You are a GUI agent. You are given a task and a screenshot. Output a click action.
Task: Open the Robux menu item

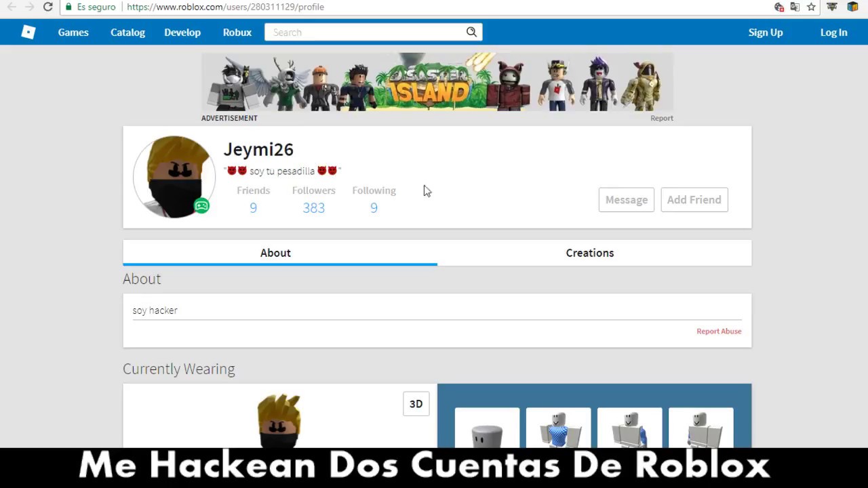tap(237, 32)
